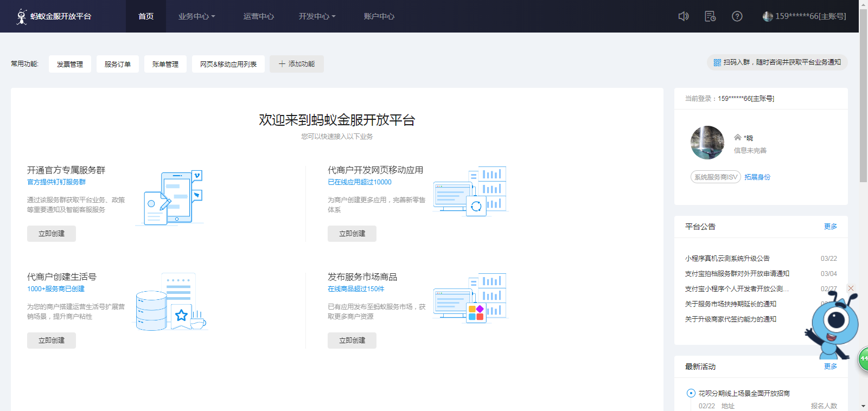The height and width of the screenshot is (411, 868).
Task: Open 发票管理 shortcut
Action: pos(70,64)
